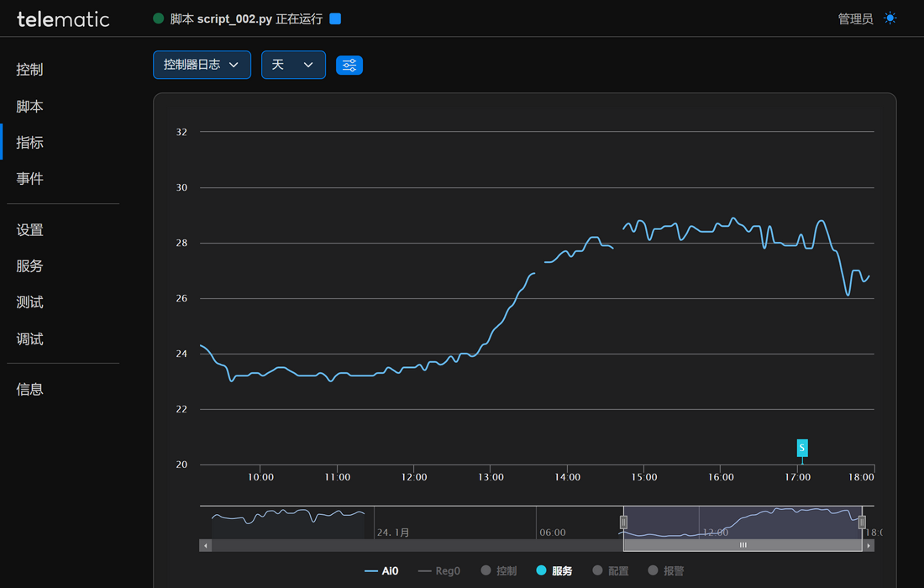Expand the 天 time period dropdown
Screen dimensions: 924x588
(x=293, y=65)
